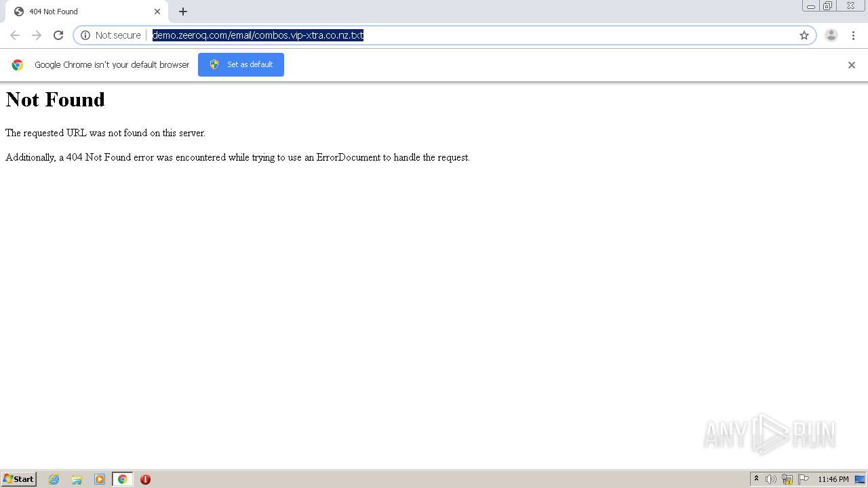Close the 404 Not Found tab
The height and width of the screenshot is (488, 868).
[157, 12]
